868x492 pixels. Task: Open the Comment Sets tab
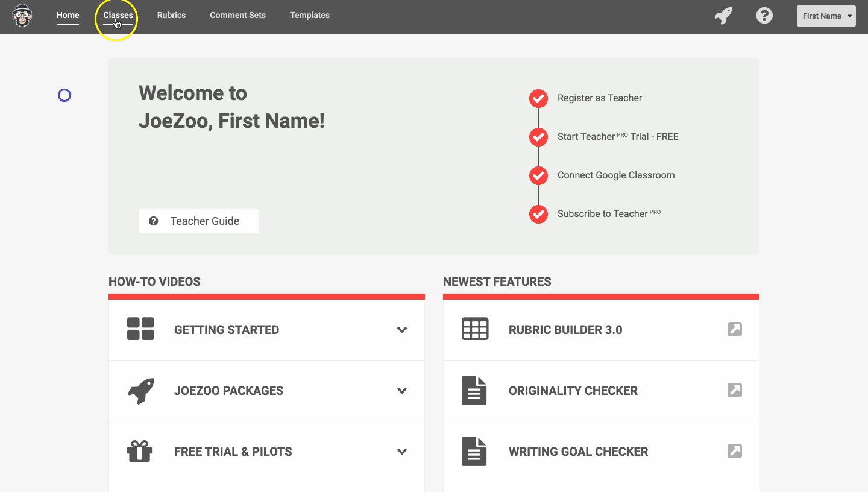(237, 15)
